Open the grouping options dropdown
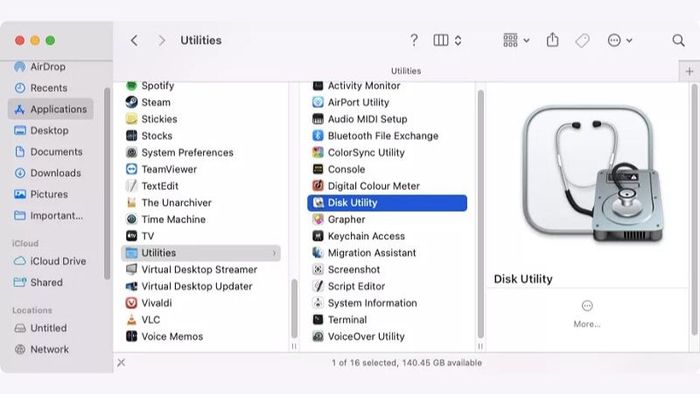Screen dimensions: 700x394 pyautogui.click(x=516, y=40)
